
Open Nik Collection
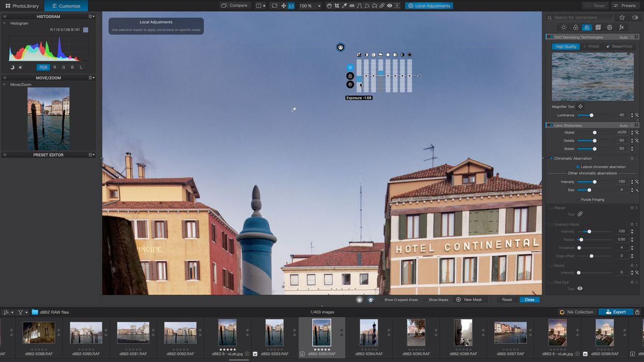(x=576, y=312)
